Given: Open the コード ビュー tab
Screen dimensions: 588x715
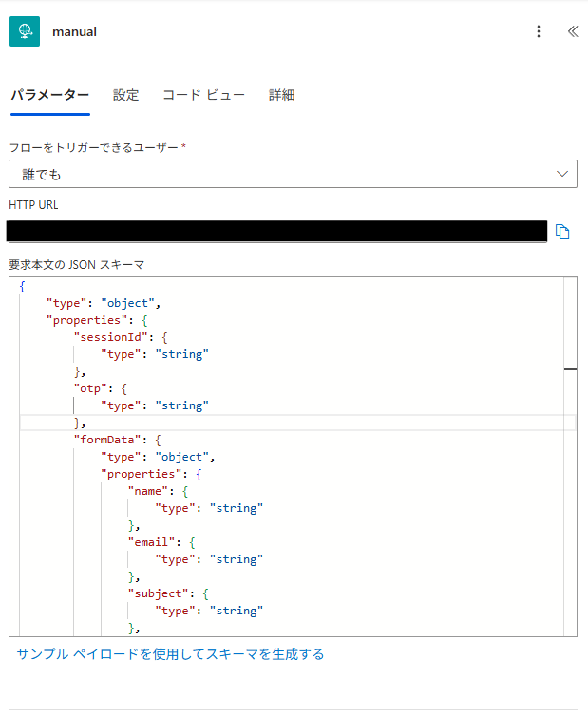Looking at the screenshot, I should 203,95.
